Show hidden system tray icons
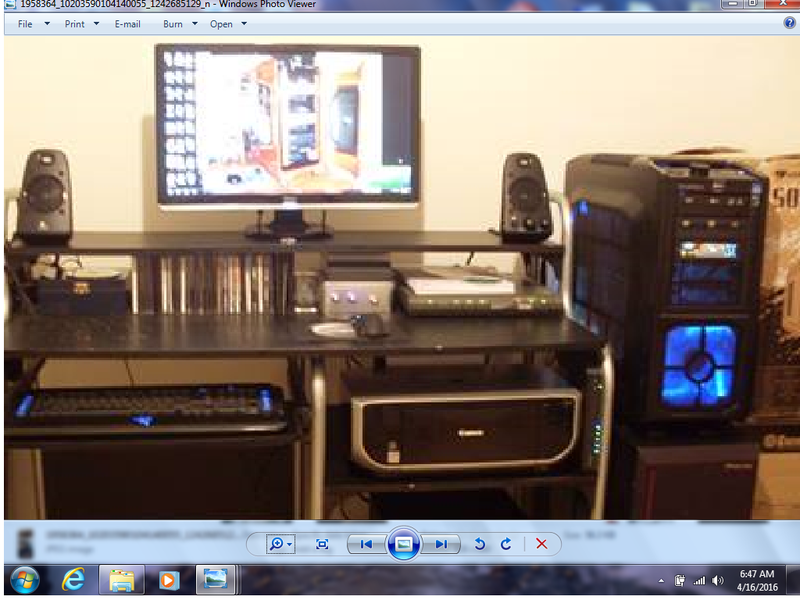Screen dimensions: 800x600 [661, 581]
